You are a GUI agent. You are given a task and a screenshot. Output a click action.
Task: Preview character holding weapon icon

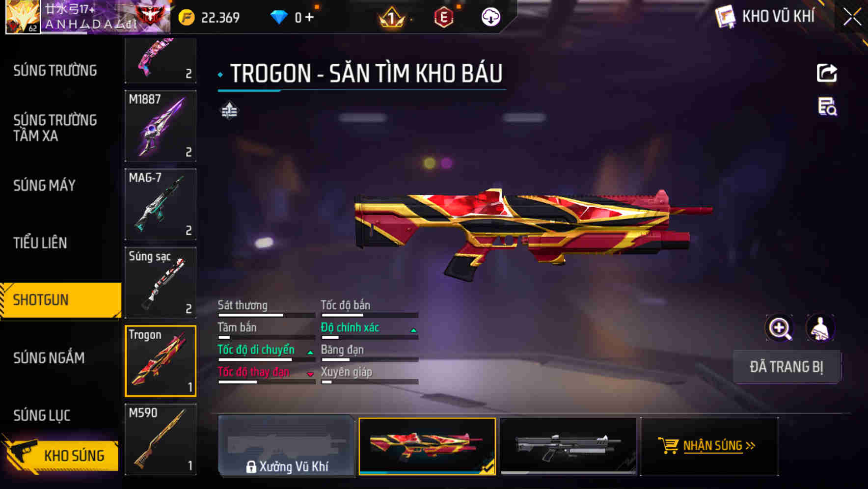(820, 328)
